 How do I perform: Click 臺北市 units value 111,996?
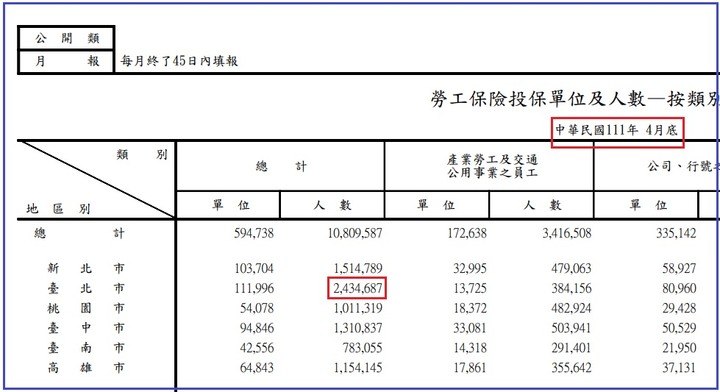(254, 288)
